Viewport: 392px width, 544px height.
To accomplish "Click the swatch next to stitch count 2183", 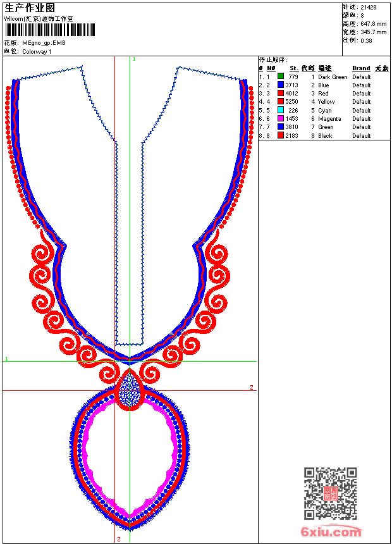I will [281, 135].
